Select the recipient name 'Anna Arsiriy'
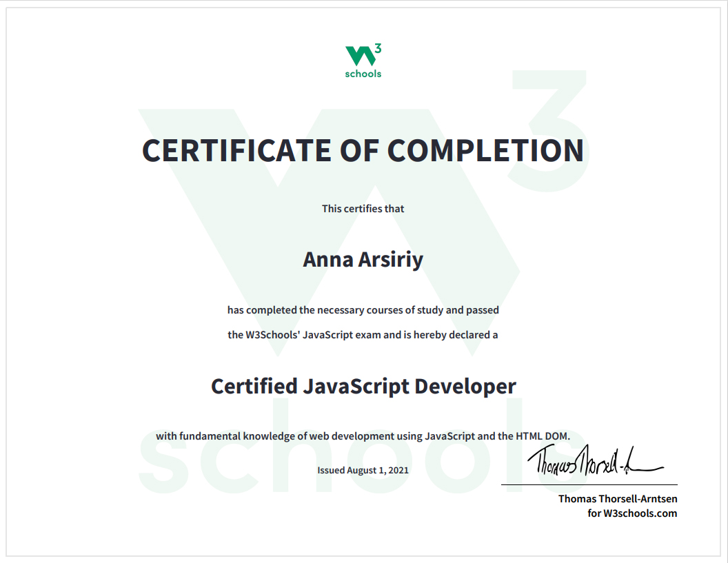The width and height of the screenshot is (728, 563). coord(363,260)
